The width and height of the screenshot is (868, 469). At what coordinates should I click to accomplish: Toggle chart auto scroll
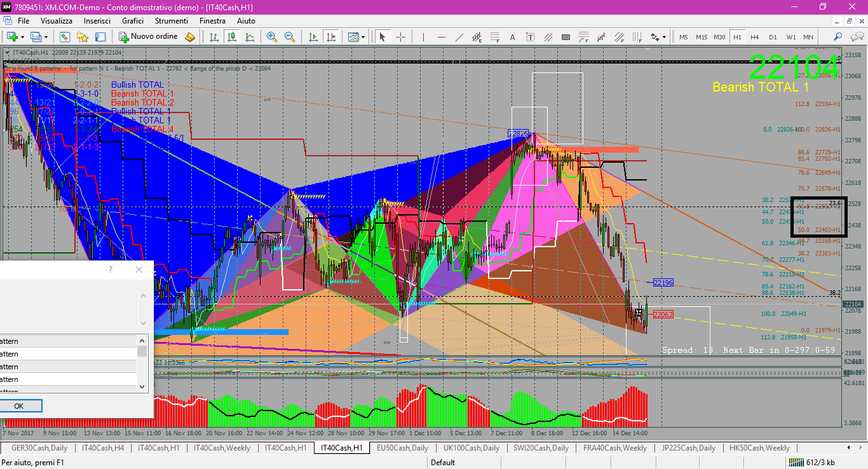click(313, 37)
